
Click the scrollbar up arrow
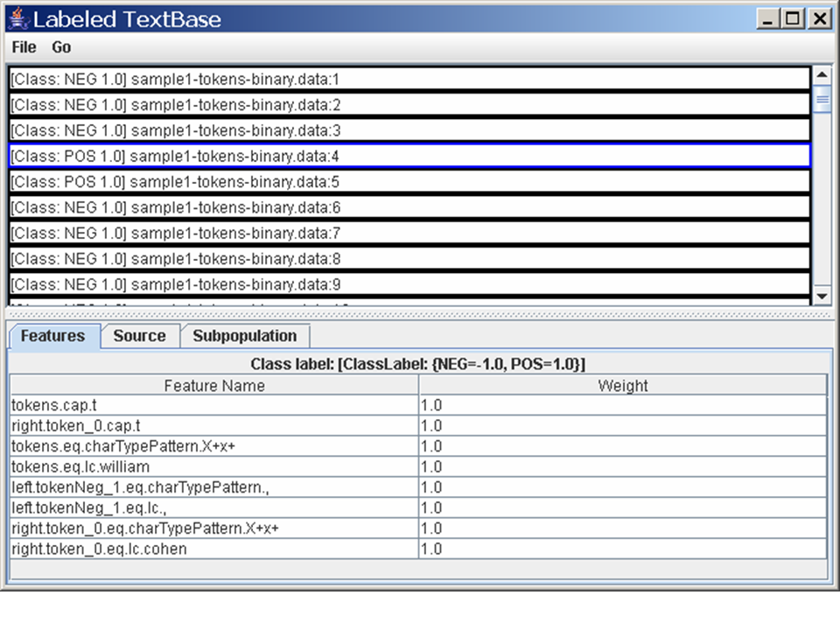(822, 73)
